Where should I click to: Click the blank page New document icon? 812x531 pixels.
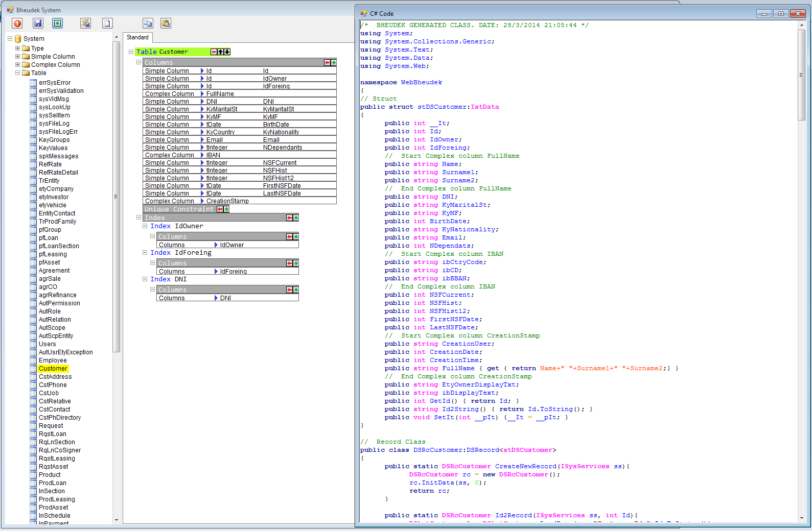pos(107,23)
